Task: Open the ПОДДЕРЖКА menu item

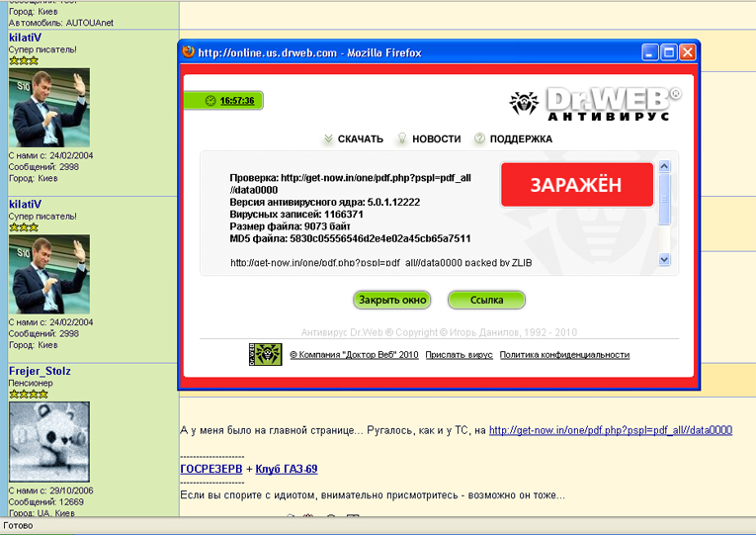Action: pos(521,139)
